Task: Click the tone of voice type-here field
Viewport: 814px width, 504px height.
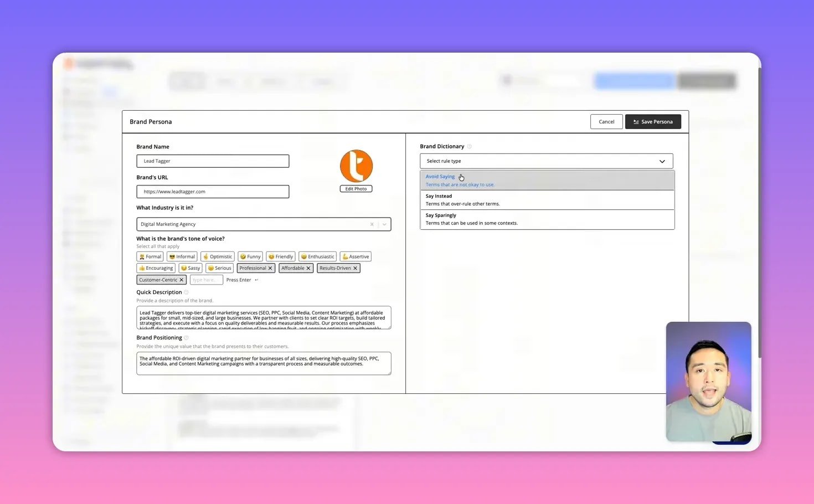Action: click(206, 280)
